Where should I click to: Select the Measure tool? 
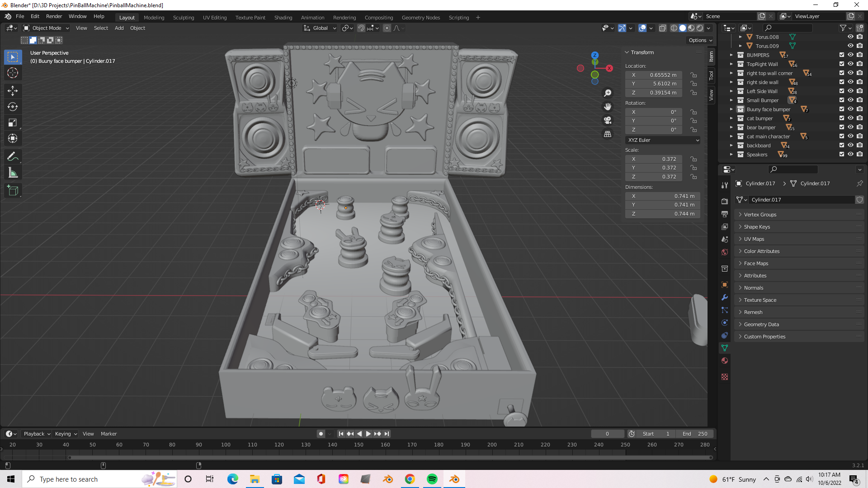coord(13,173)
